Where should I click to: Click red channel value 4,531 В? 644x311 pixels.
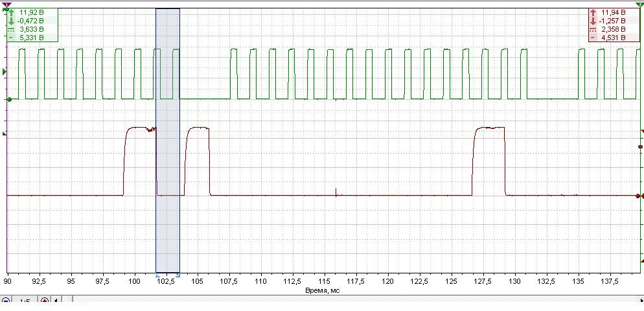pos(613,38)
